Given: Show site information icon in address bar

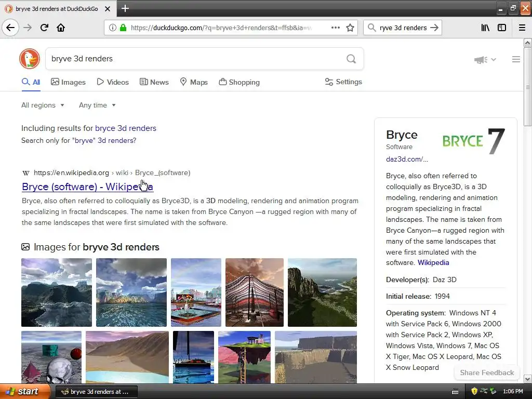Looking at the screenshot, I should pos(112,28).
